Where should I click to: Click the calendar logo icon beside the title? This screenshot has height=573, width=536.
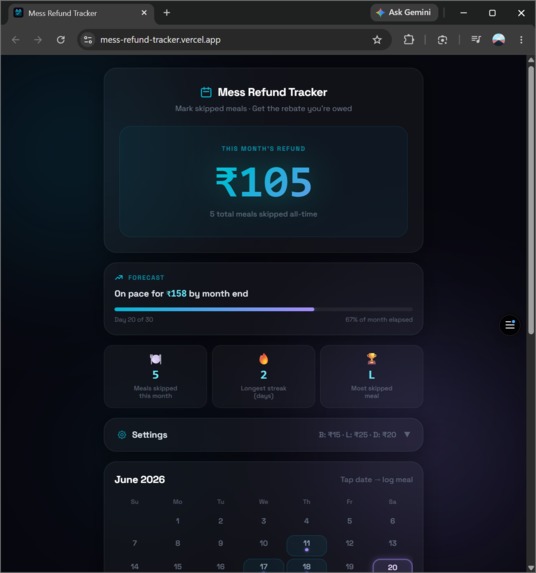pos(206,92)
